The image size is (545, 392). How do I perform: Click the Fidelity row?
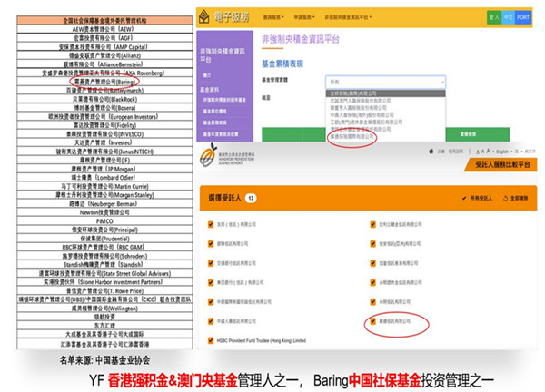pyautogui.click(x=104, y=125)
